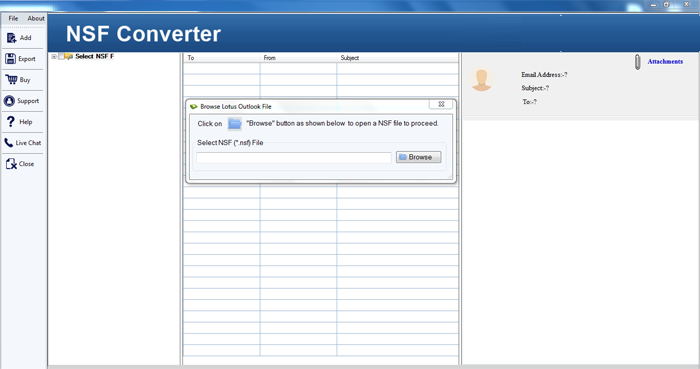Click the Browse button

click(418, 157)
